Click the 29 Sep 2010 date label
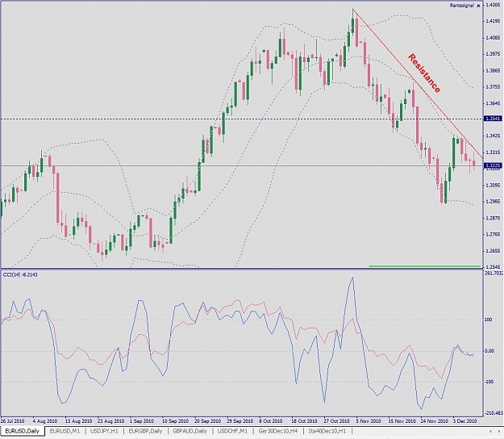The image size is (504, 439). 240,420
